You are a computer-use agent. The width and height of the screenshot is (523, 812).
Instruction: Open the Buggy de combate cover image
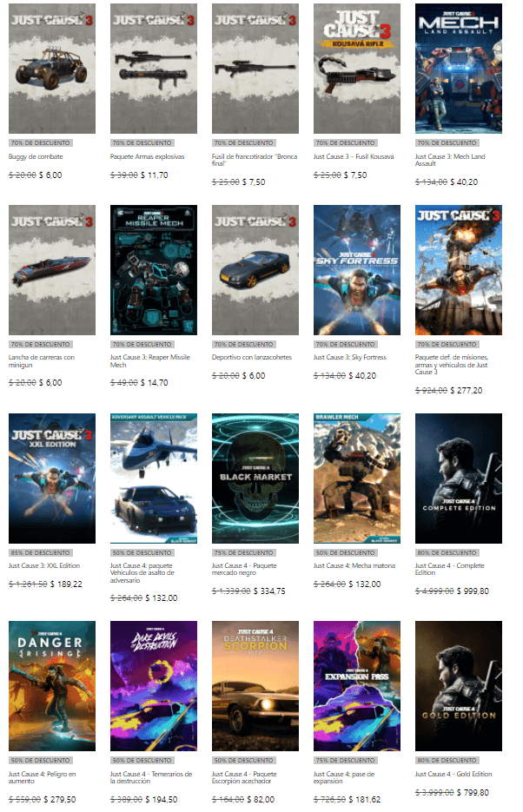point(51,69)
